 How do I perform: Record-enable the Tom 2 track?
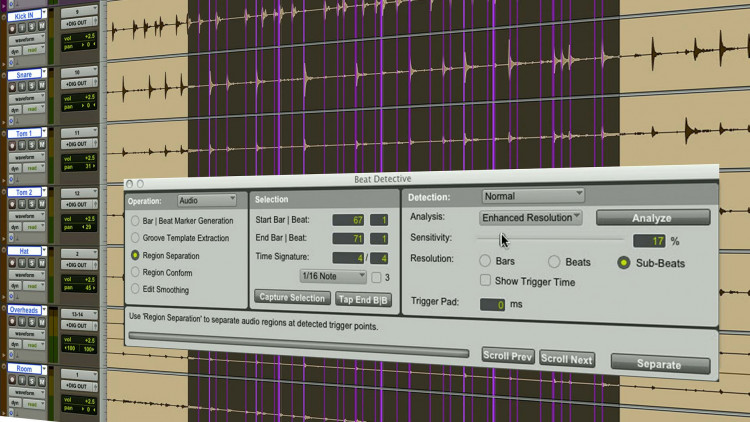pos(13,204)
